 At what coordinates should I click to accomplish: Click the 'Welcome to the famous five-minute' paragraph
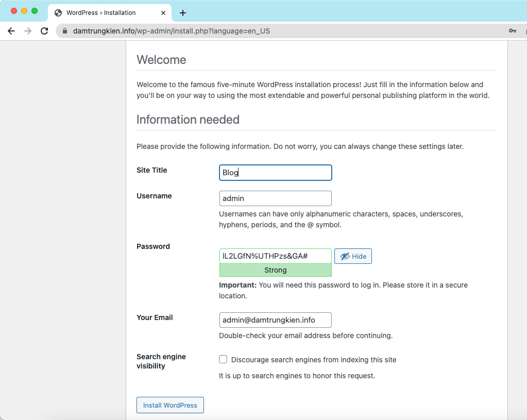pos(313,90)
